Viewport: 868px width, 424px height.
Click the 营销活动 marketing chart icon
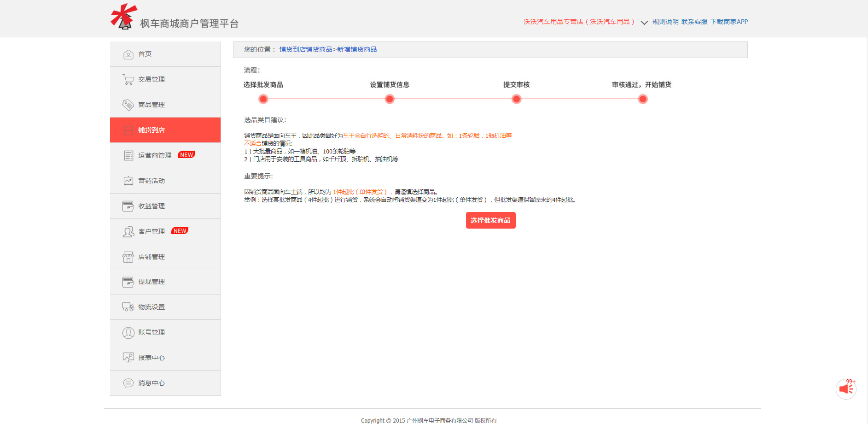point(128,180)
